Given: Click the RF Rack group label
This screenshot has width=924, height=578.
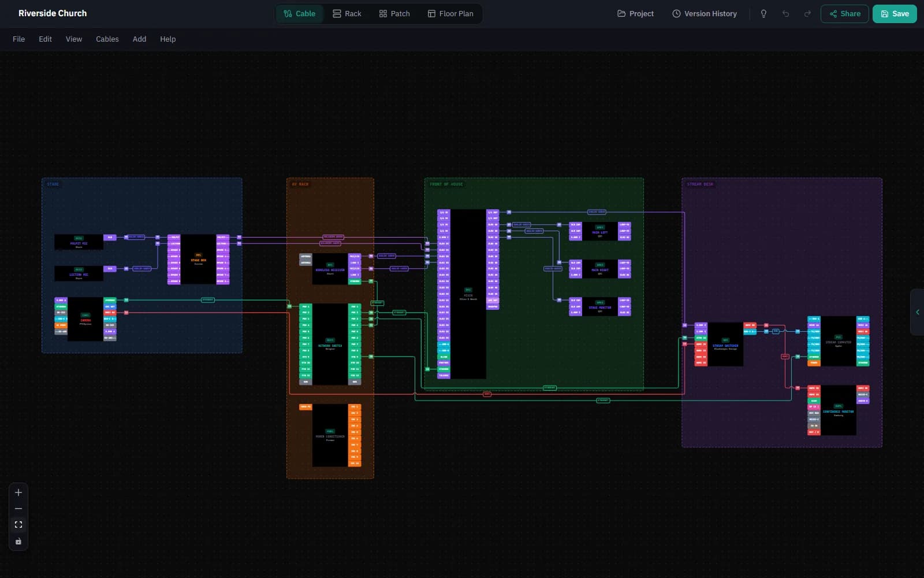Looking at the screenshot, I should point(300,184).
